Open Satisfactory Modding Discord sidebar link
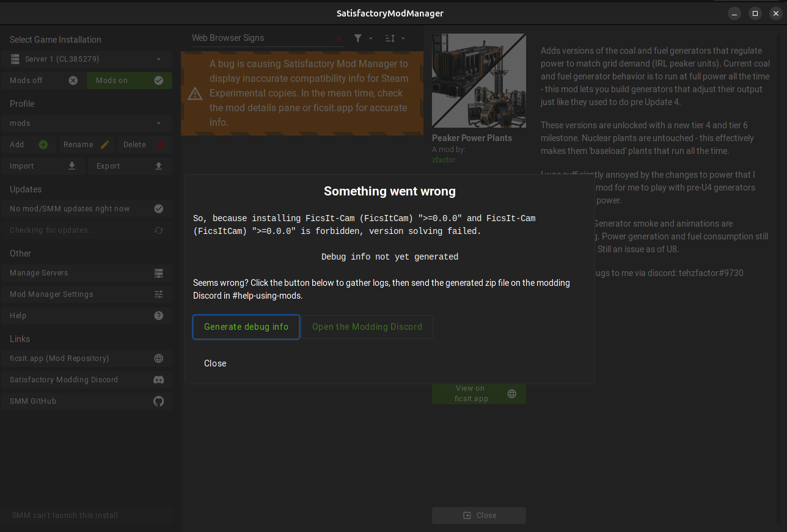The image size is (787, 532). (x=87, y=380)
